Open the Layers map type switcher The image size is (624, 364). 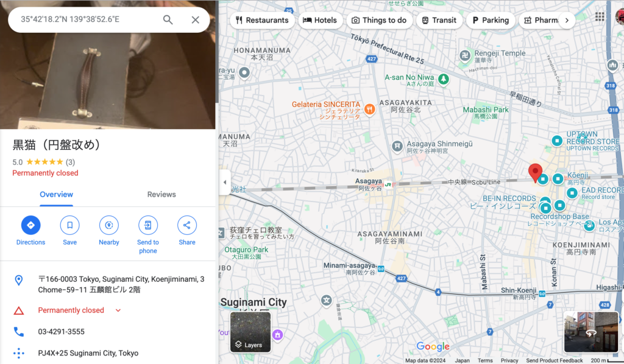250,332
